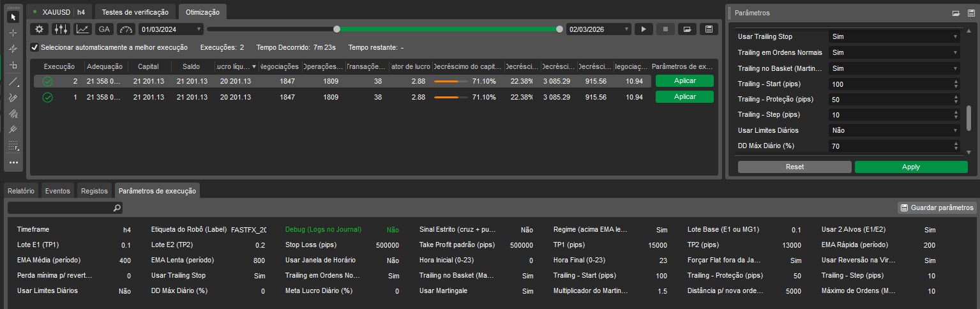Image resolution: width=980 pixels, height=309 pixels.
Task: Click 'Aplicar' for execution 2
Action: point(684,81)
